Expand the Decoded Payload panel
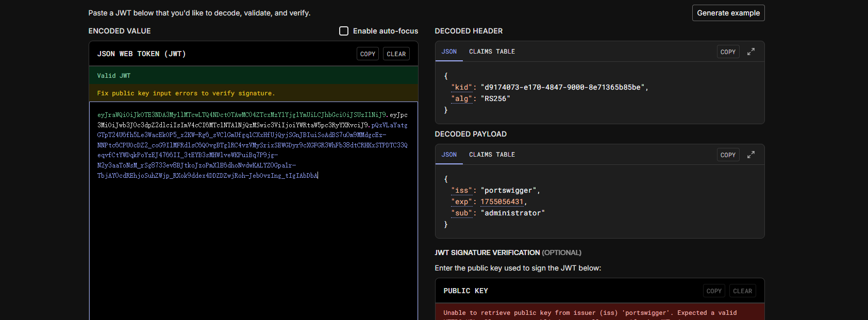The height and width of the screenshot is (320, 868). [x=751, y=155]
